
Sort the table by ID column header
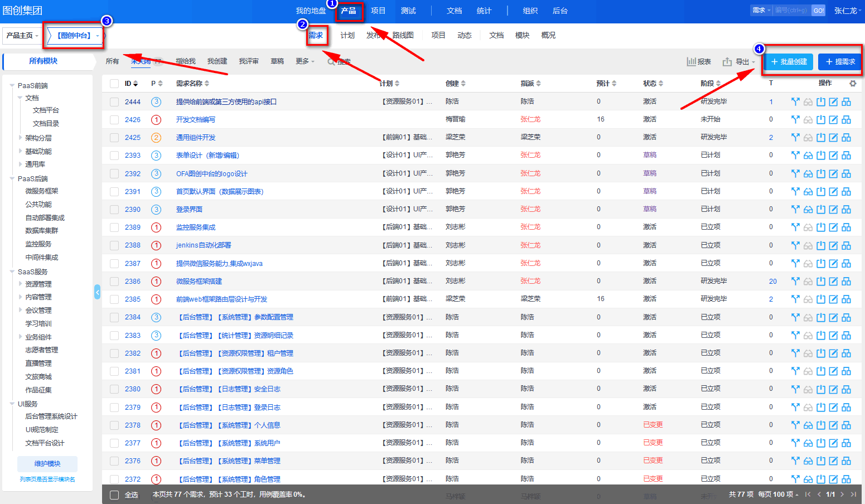[131, 84]
